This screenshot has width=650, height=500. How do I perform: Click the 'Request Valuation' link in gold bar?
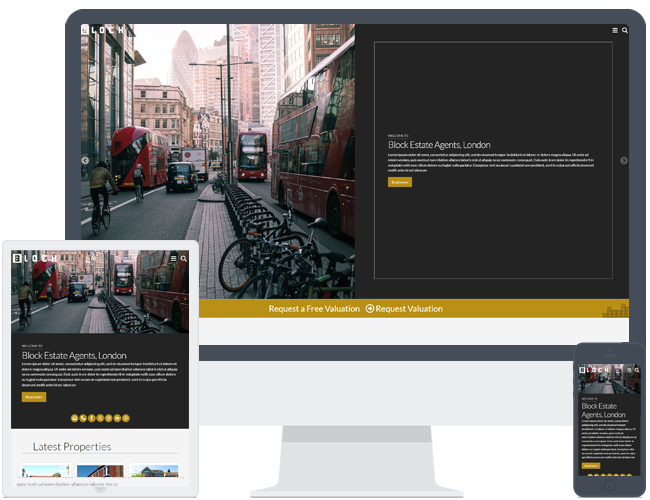(404, 309)
